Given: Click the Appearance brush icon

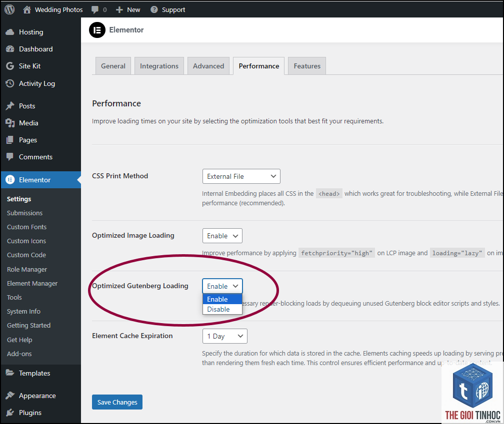Looking at the screenshot, I should click(x=10, y=396).
